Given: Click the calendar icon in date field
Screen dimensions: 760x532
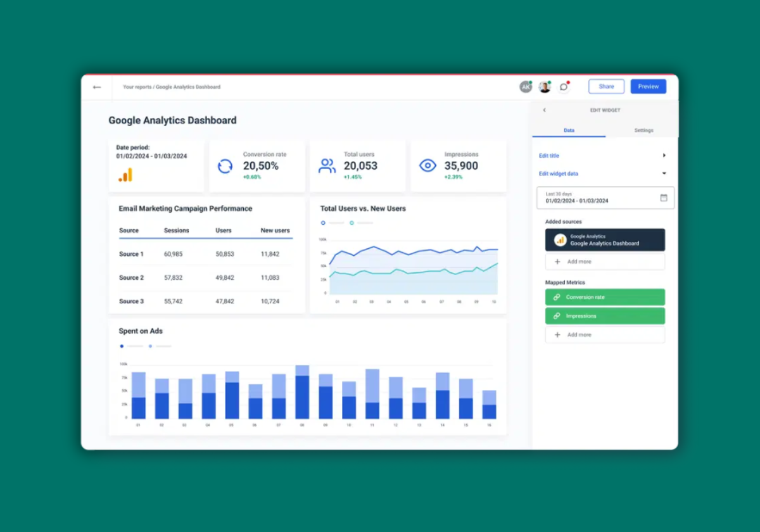Looking at the screenshot, I should (x=664, y=198).
